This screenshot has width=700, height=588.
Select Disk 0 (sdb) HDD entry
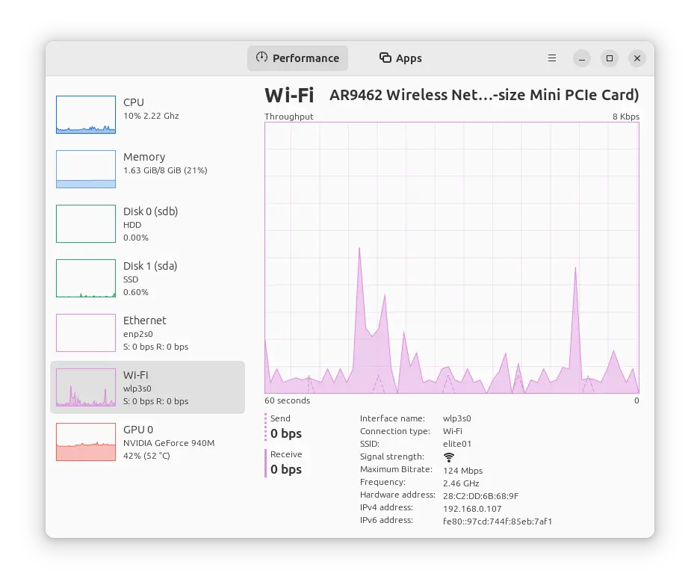[x=147, y=223]
